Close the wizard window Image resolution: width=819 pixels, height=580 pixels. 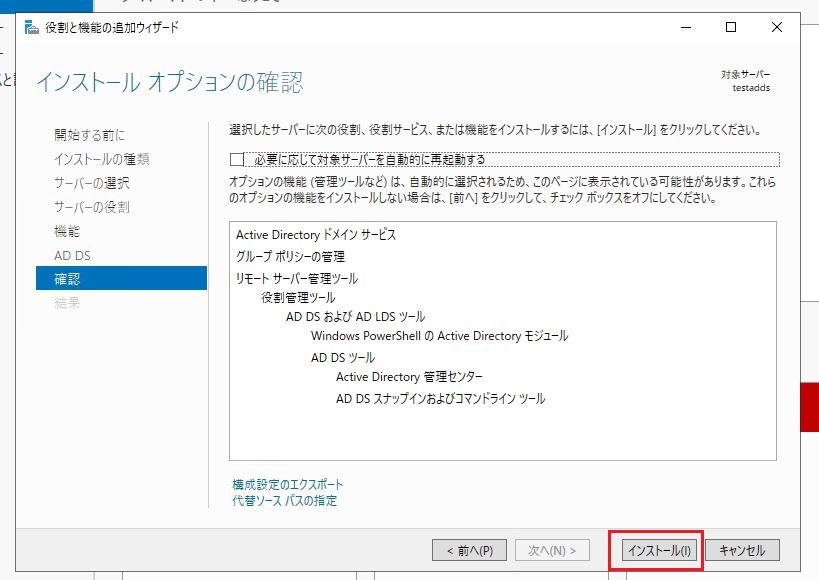click(x=777, y=27)
